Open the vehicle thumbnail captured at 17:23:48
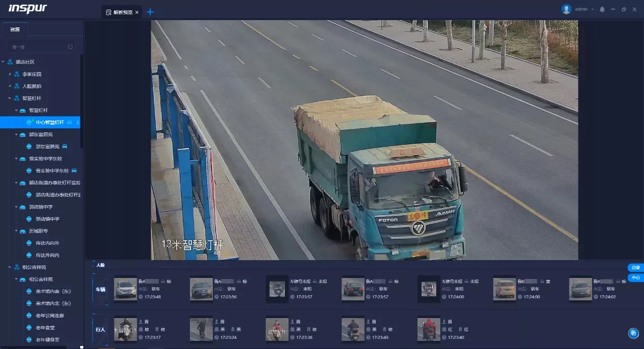Viewport: 644px width, 349px height. [125, 289]
